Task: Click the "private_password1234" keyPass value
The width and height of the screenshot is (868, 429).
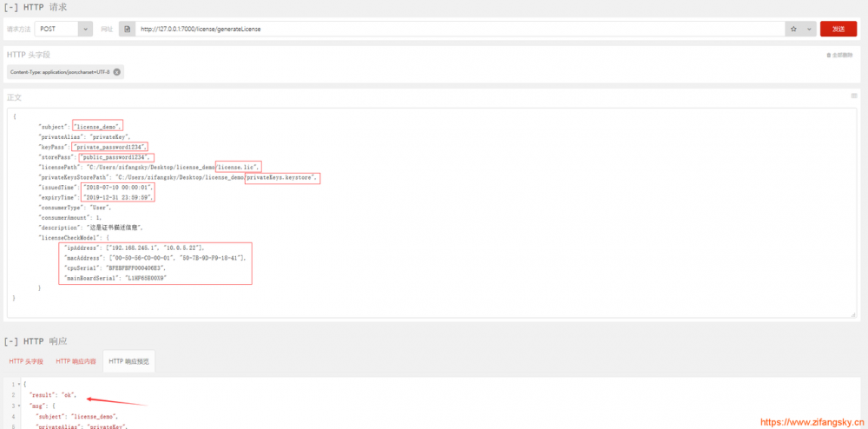Action: tap(109, 147)
